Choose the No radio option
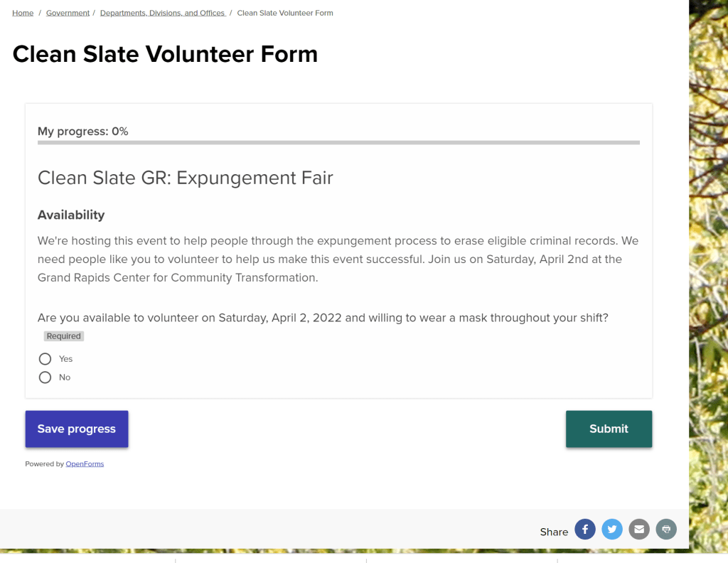 pos(45,377)
